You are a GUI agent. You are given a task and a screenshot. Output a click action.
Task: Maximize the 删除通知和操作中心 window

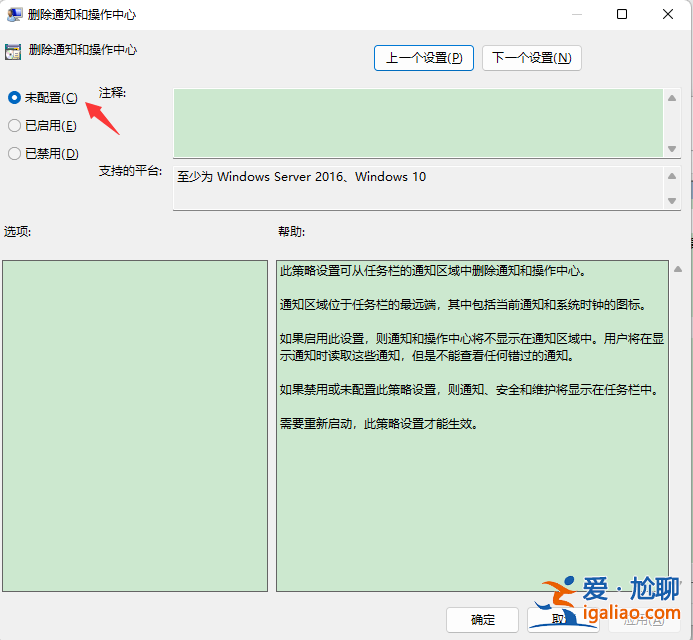click(622, 14)
